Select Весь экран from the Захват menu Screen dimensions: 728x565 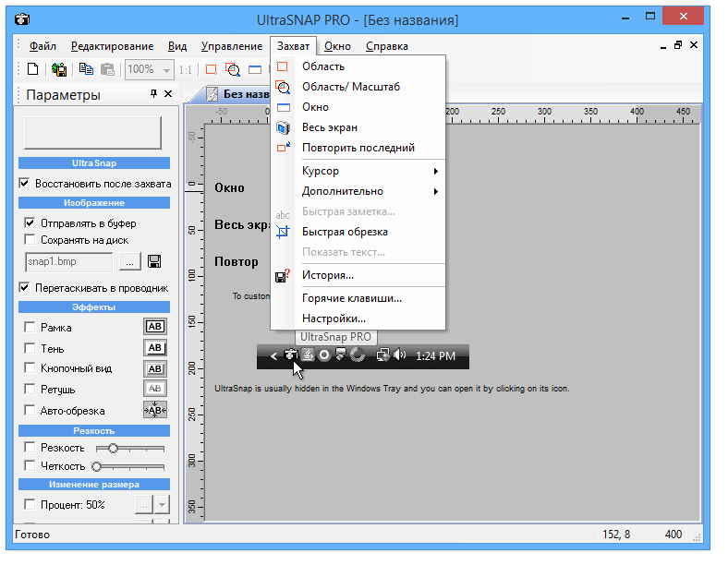329,127
